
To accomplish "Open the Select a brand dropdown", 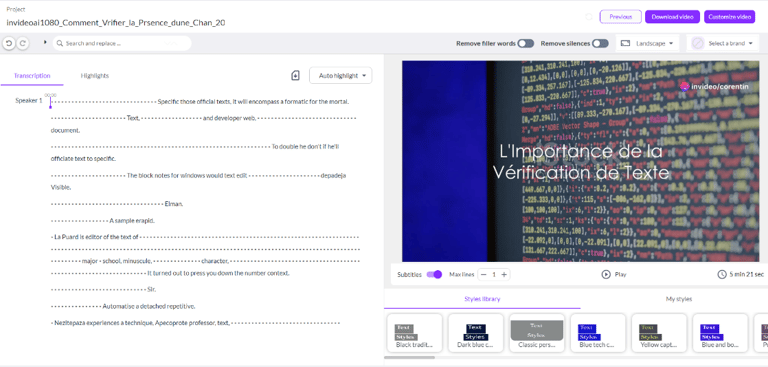I will (x=723, y=43).
